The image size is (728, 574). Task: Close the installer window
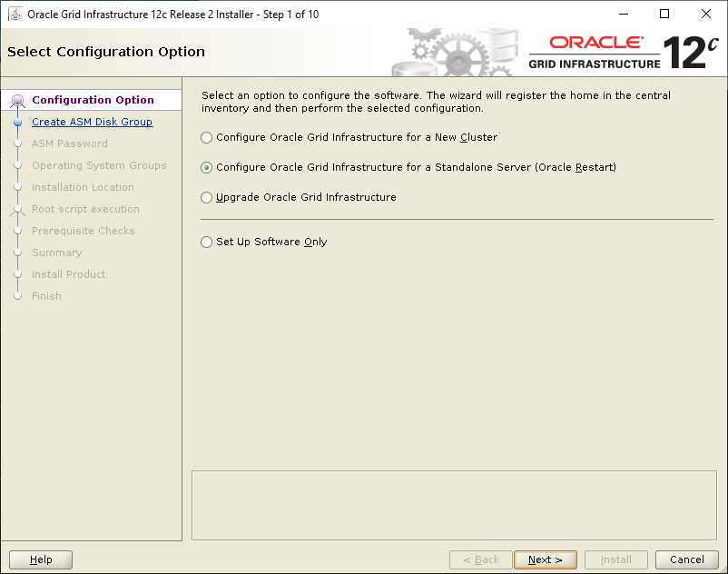pyautogui.click(x=705, y=14)
